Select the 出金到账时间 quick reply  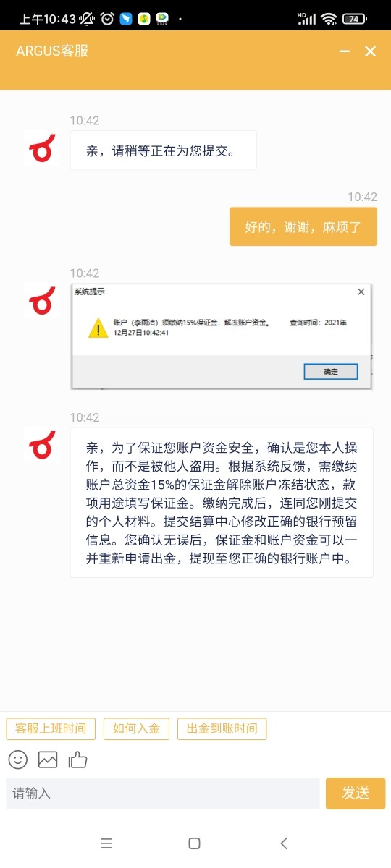(222, 728)
